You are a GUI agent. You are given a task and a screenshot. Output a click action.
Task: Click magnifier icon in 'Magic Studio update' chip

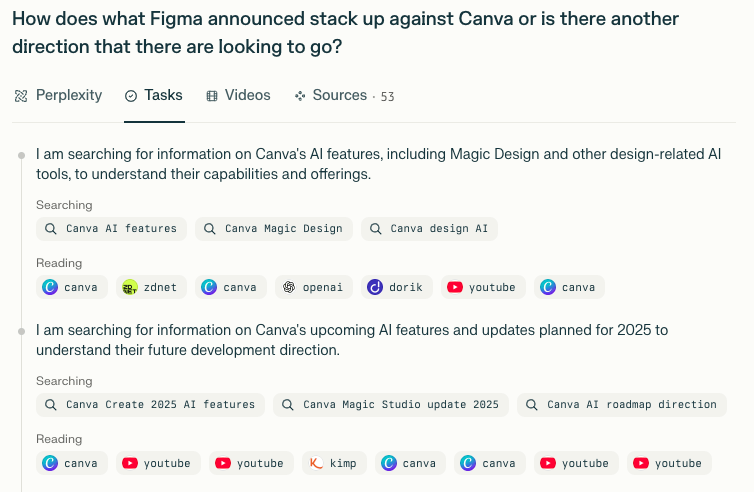tap(288, 404)
